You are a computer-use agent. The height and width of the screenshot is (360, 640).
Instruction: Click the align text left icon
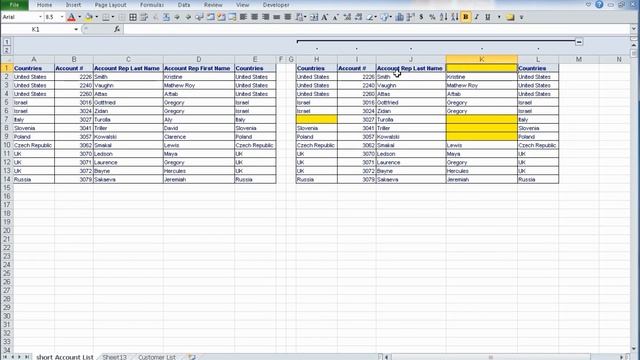pos(243,17)
